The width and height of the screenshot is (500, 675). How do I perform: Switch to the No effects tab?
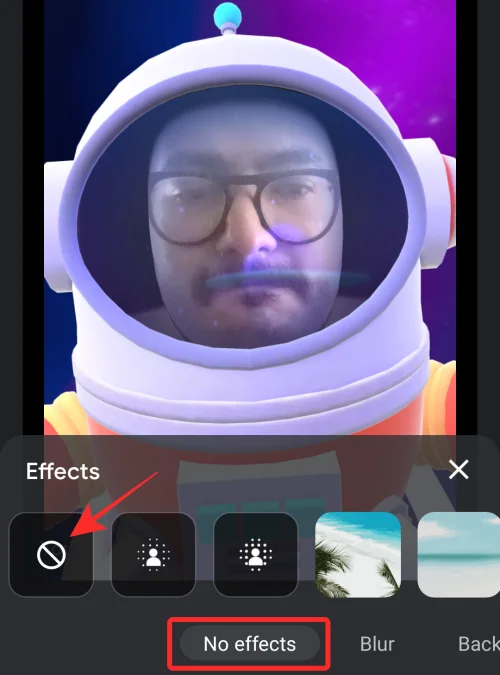(250, 644)
